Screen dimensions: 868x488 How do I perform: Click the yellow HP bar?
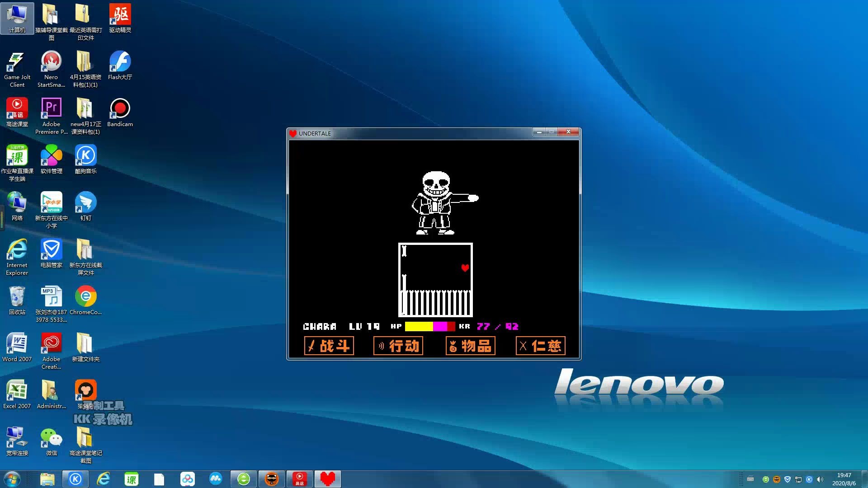coord(419,326)
